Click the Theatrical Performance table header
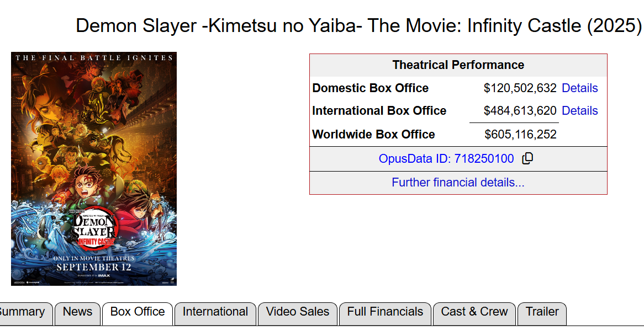This screenshot has width=644, height=336. (458, 65)
